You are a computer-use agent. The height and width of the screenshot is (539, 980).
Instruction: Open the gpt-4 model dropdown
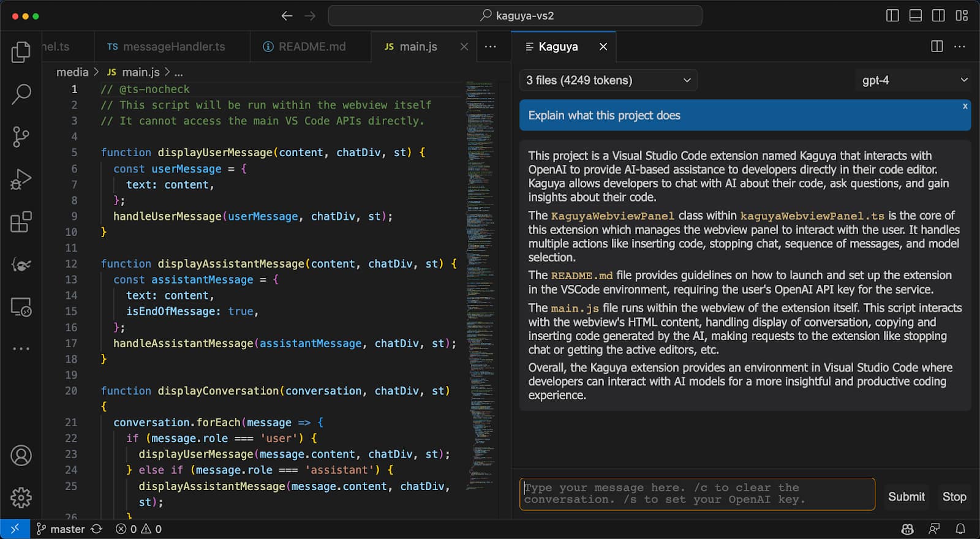(x=913, y=80)
